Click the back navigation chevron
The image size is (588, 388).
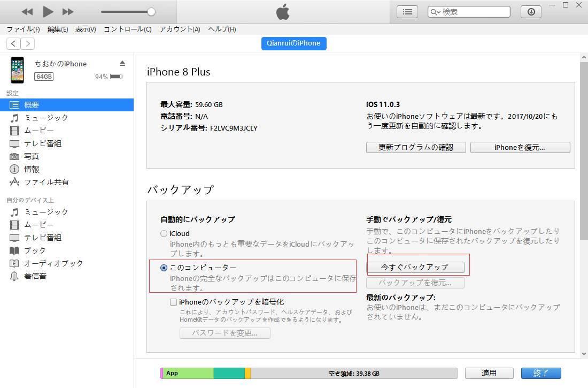(x=13, y=43)
